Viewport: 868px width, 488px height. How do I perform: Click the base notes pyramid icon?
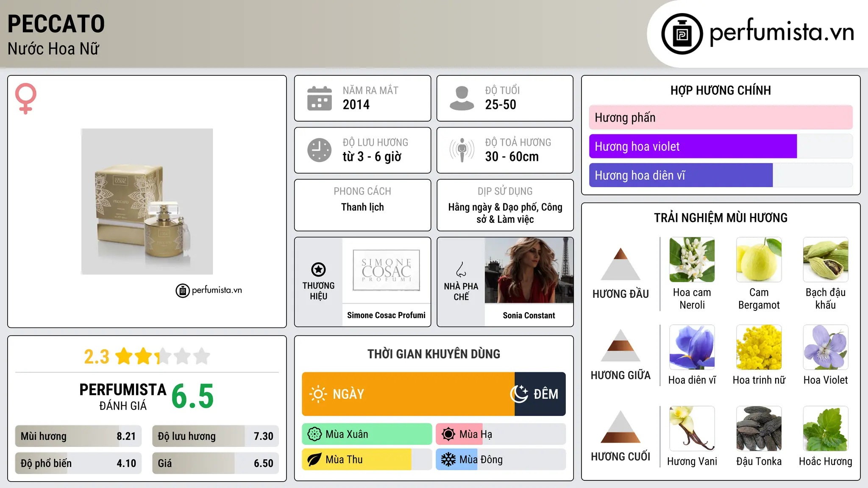click(x=620, y=427)
